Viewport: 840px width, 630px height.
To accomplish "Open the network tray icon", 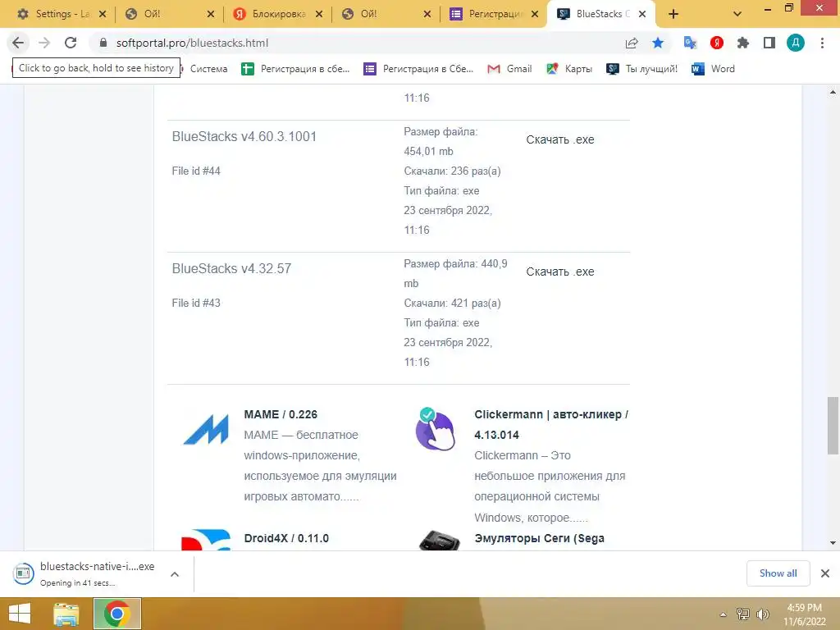I will click(x=742, y=614).
